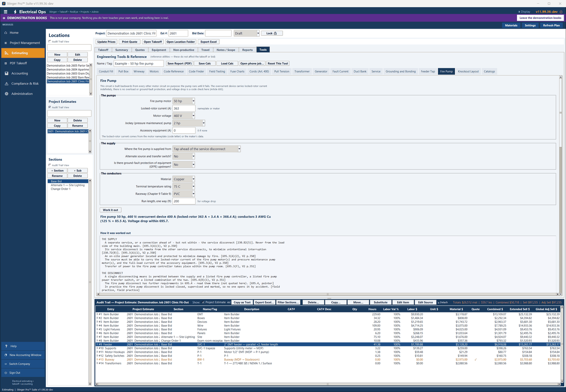
Task: Open the Draft status dropdown
Action: coord(258,33)
